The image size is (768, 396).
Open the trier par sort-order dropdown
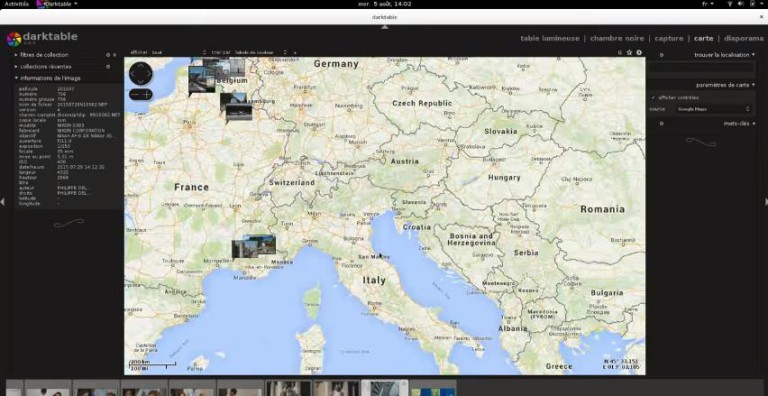tap(261, 52)
